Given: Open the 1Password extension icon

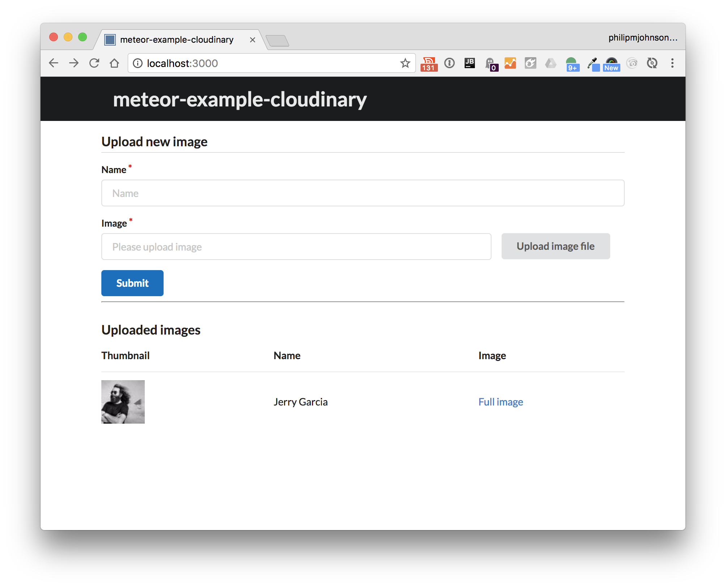Looking at the screenshot, I should [x=449, y=63].
